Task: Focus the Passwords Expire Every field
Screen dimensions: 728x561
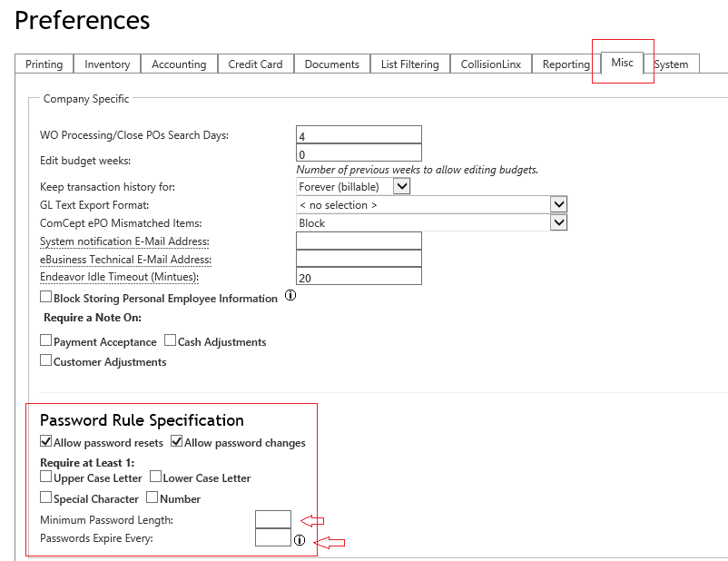Action: click(x=272, y=537)
